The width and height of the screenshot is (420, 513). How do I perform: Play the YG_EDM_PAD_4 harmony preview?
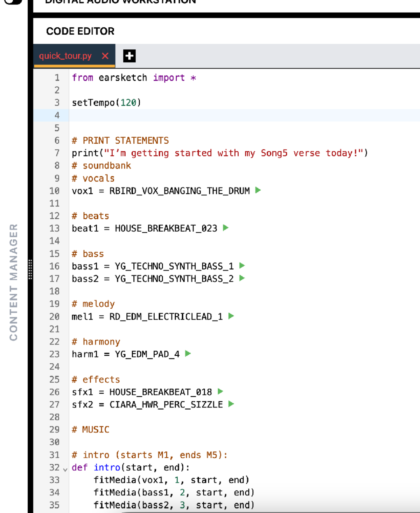coord(188,354)
